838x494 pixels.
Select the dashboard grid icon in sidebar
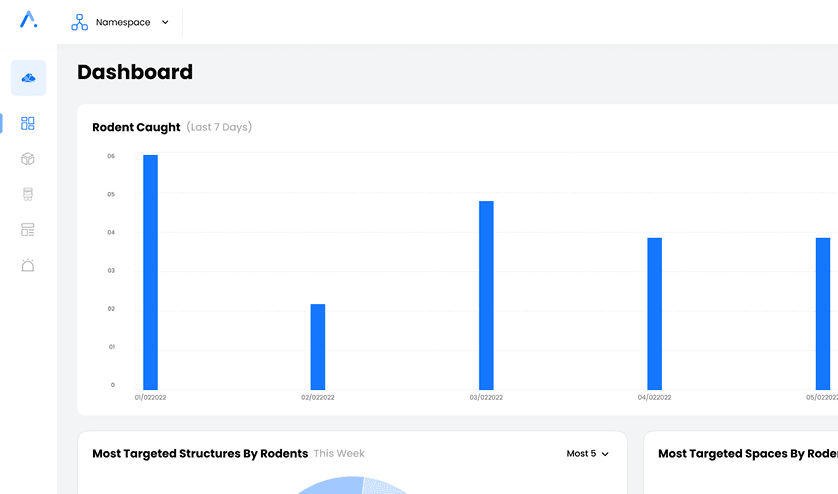click(28, 124)
